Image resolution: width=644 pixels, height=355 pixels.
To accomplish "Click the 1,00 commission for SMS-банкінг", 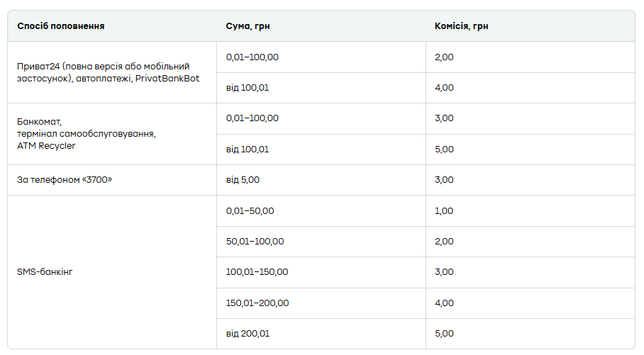I will [444, 210].
